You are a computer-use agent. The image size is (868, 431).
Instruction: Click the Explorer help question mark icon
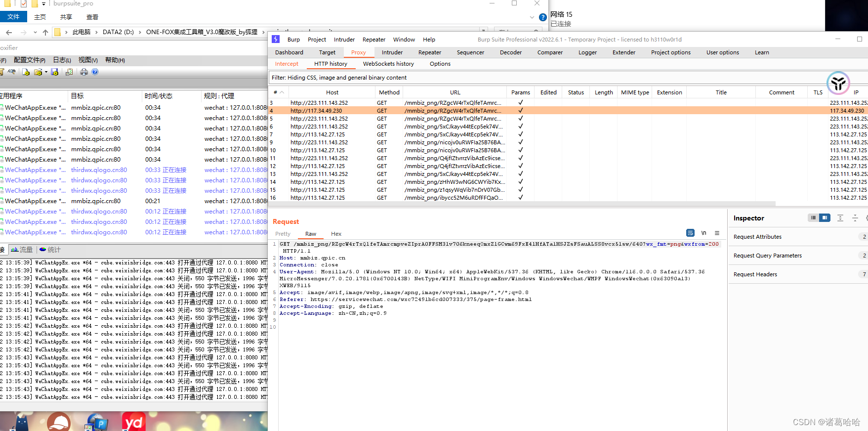pyautogui.click(x=542, y=17)
